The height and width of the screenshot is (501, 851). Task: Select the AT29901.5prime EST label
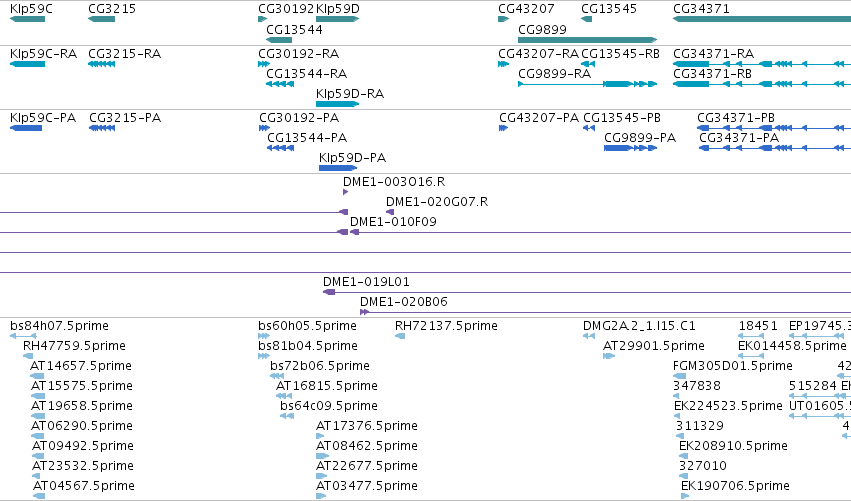click(654, 345)
